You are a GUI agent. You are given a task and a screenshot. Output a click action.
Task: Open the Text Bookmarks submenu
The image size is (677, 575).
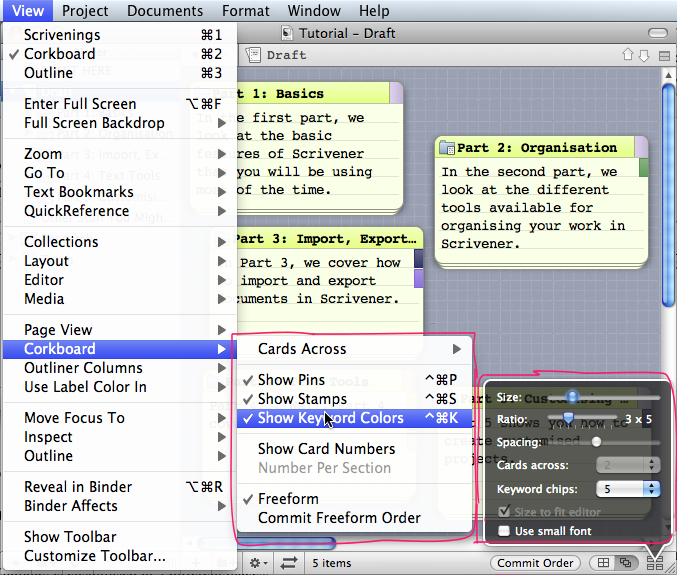(x=120, y=192)
